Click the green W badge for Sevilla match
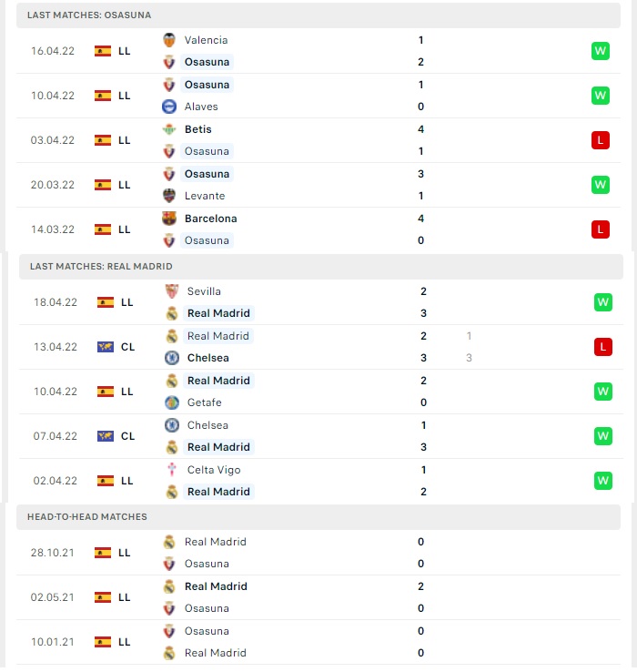637x672 pixels. [x=602, y=302]
